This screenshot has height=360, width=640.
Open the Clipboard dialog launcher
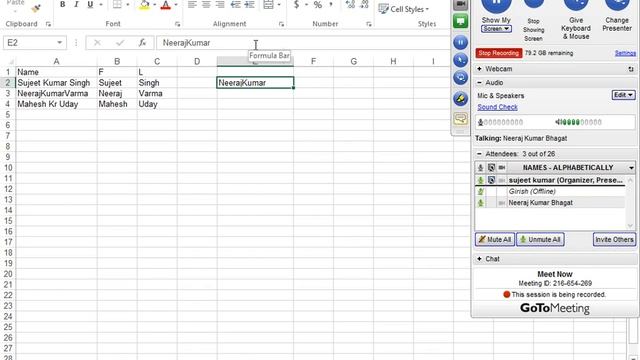[48, 24]
